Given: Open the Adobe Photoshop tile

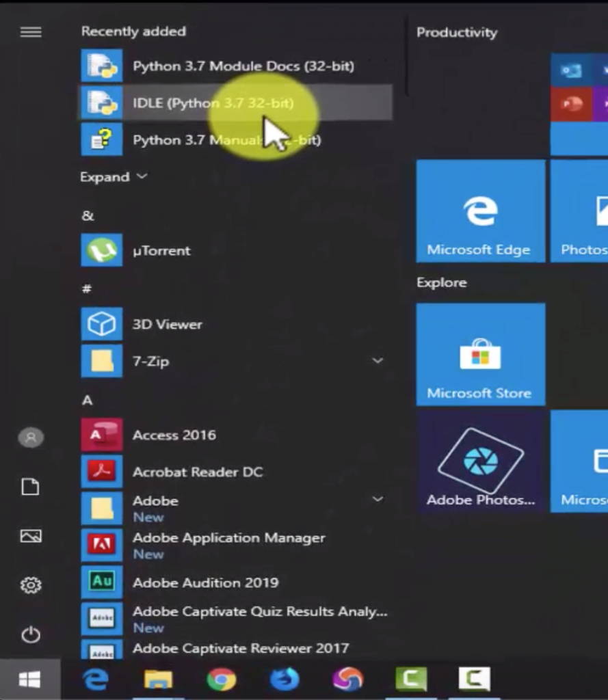Looking at the screenshot, I should (x=481, y=461).
